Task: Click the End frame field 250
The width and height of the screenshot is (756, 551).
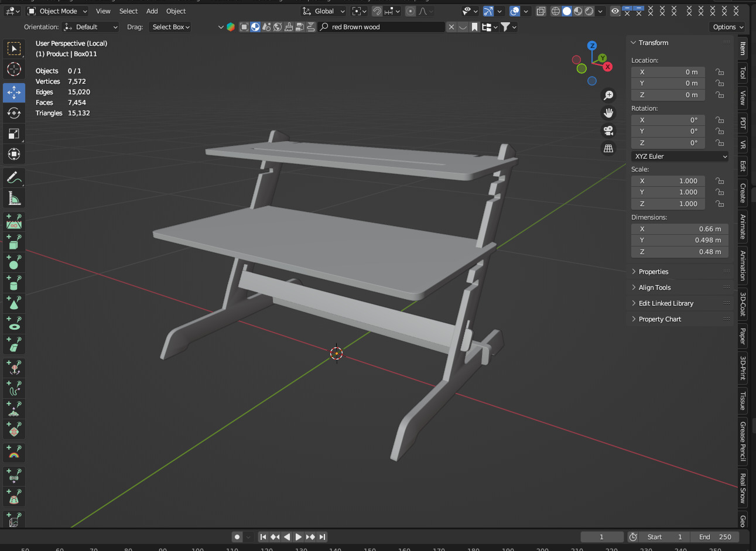Action: pyautogui.click(x=715, y=537)
